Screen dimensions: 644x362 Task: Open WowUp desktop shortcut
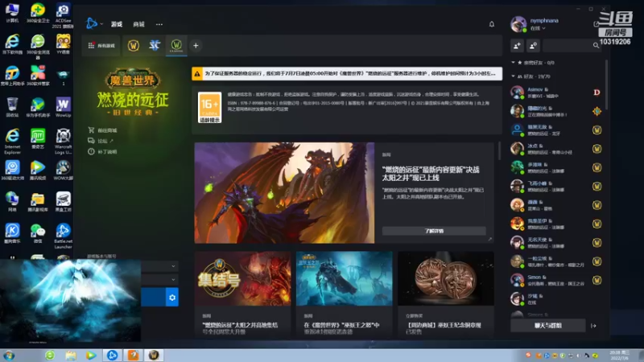pyautogui.click(x=64, y=107)
